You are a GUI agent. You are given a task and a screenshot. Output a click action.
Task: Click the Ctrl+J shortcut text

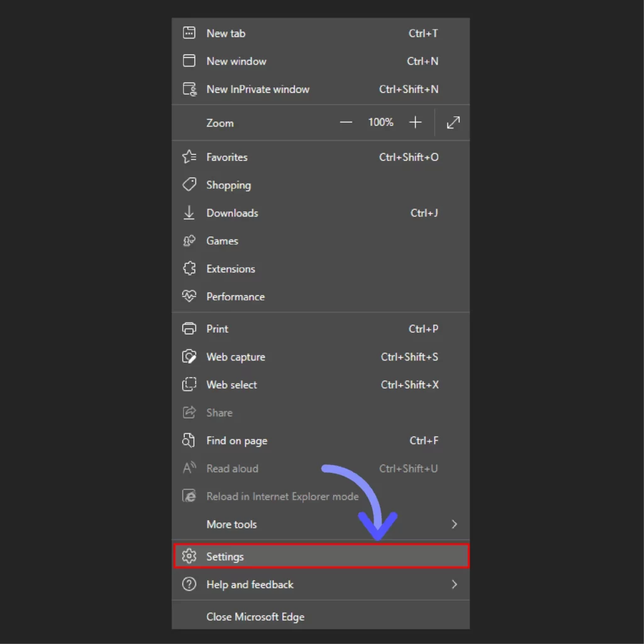pos(424,213)
